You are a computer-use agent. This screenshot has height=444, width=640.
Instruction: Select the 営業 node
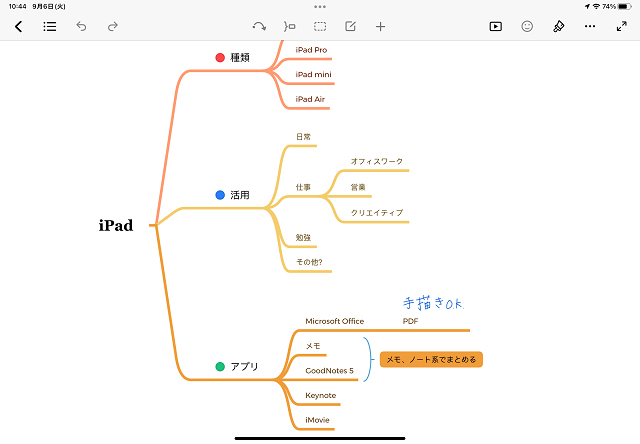(358, 187)
